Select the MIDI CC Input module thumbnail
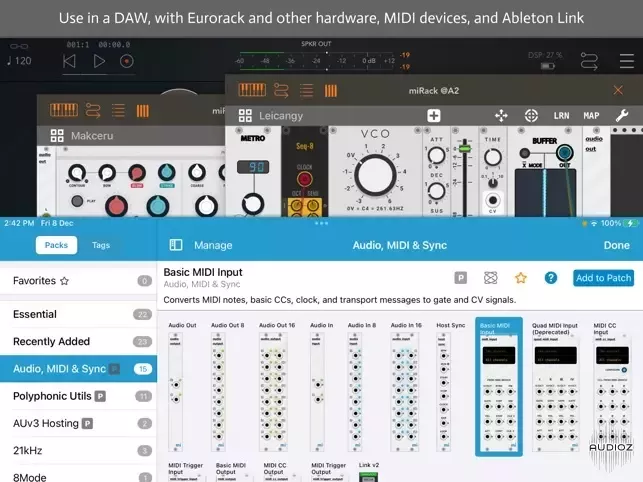This screenshot has height=482, width=643. (612, 393)
